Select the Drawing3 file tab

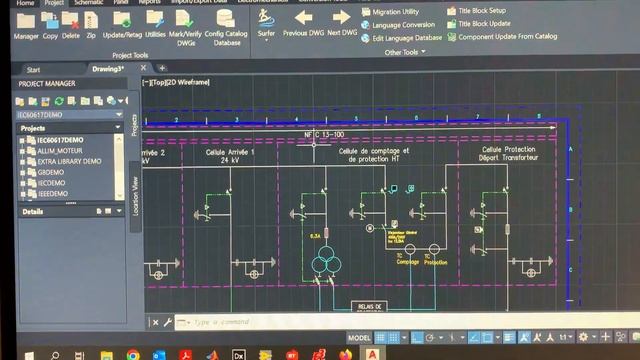[108, 69]
